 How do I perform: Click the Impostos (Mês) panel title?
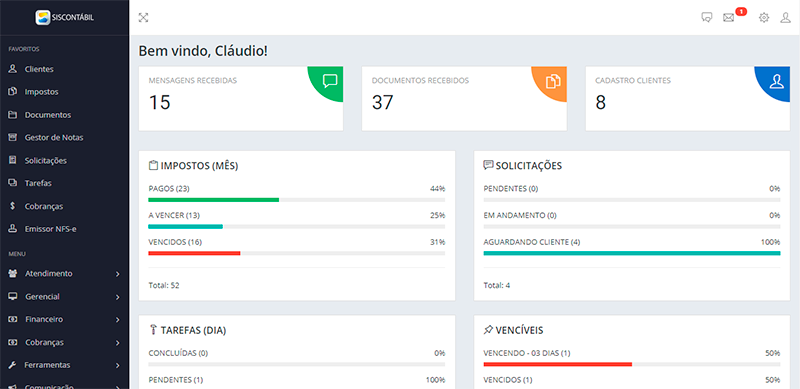click(199, 166)
